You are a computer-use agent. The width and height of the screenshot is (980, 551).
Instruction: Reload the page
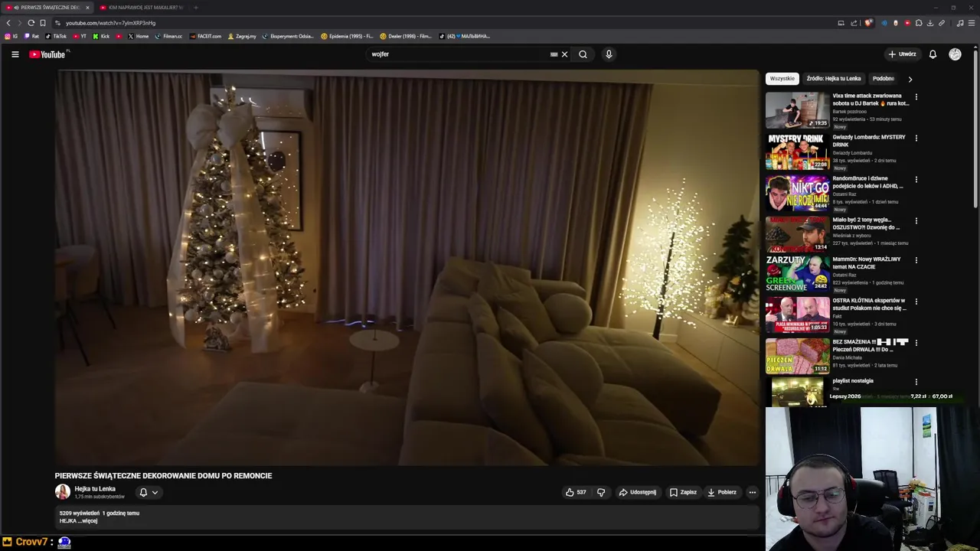31,23
